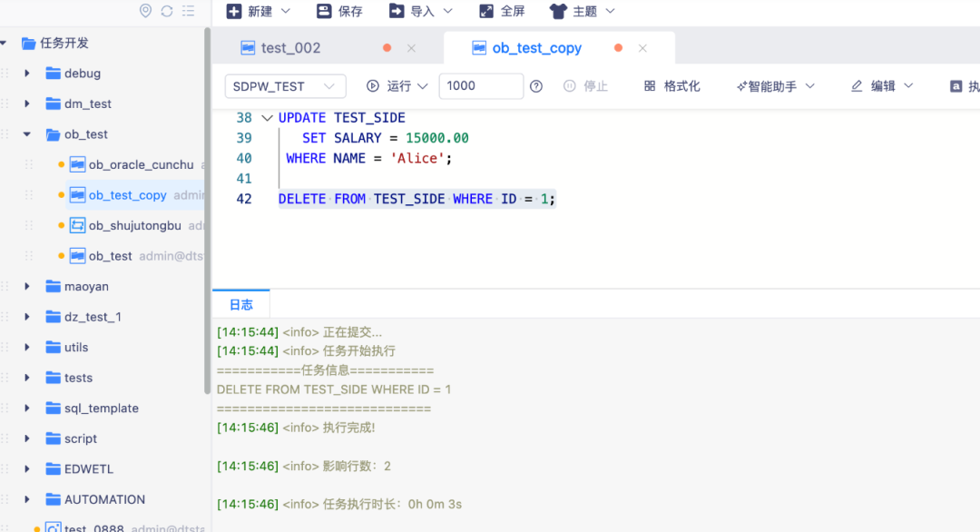
Task: Click the 导入 import icon
Action: point(397,11)
